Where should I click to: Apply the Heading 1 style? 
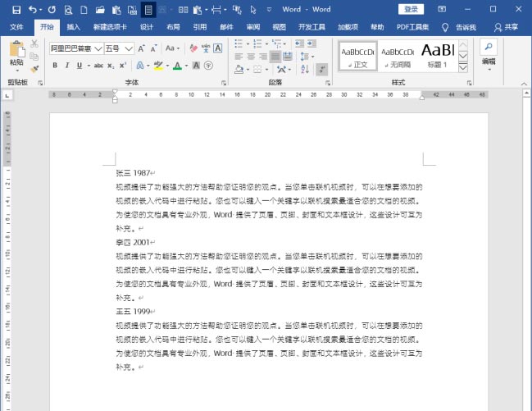point(438,57)
